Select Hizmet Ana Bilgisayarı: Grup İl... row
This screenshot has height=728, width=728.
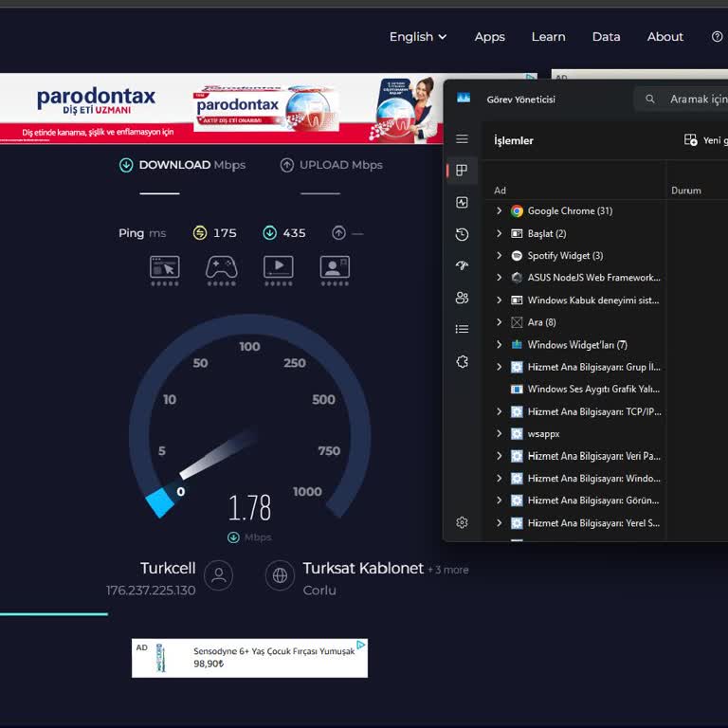(x=575, y=367)
